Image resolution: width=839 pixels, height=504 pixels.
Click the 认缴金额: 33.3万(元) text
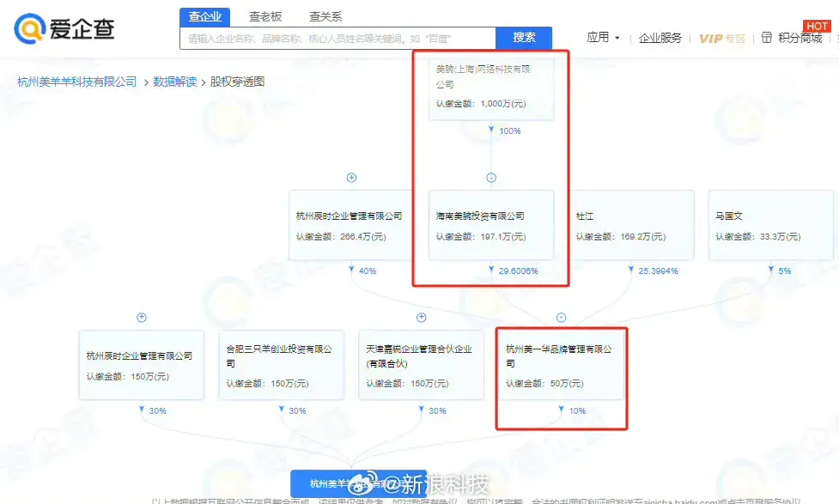[758, 236]
